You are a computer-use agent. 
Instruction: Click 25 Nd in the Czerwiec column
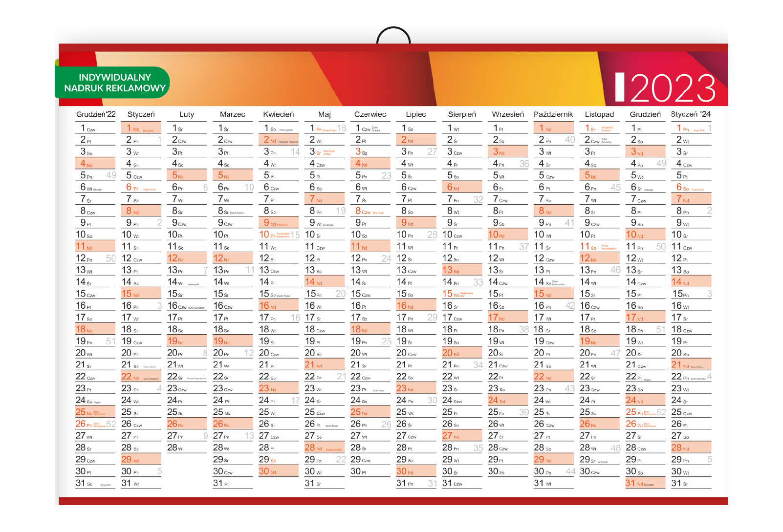[370, 412]
